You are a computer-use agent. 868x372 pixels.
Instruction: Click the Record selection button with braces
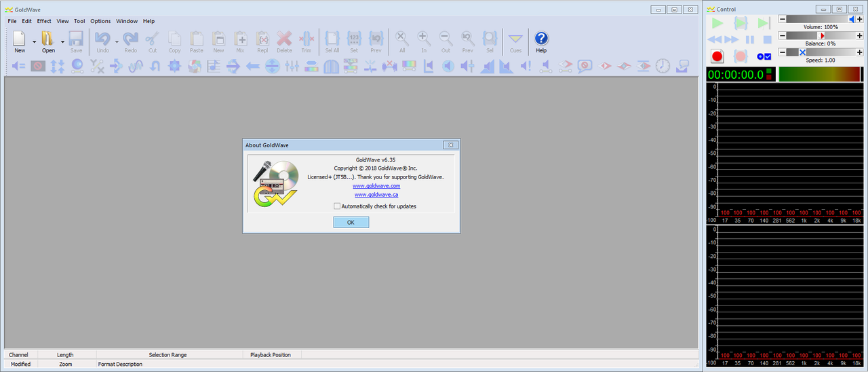point(741,56)
